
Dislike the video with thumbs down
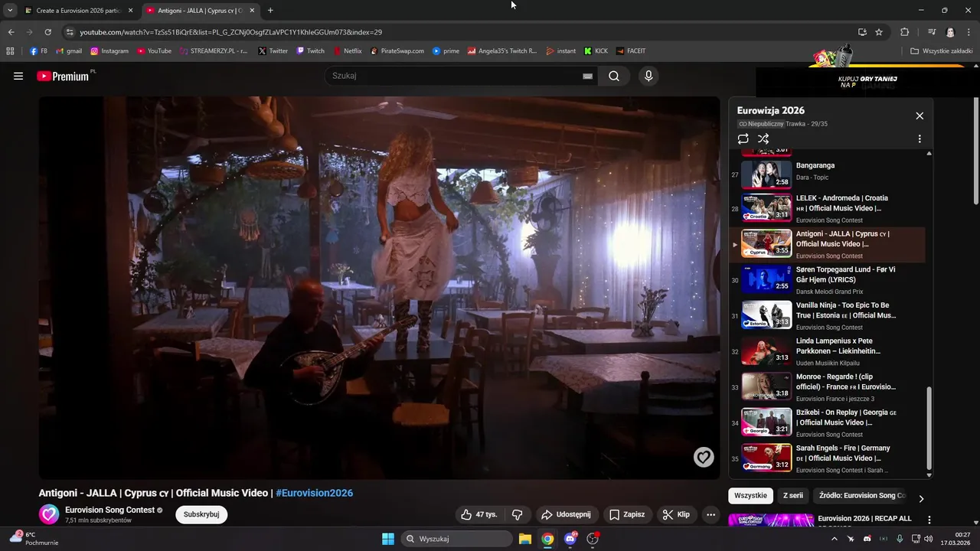pyautogui.click(x=517, y=514)
